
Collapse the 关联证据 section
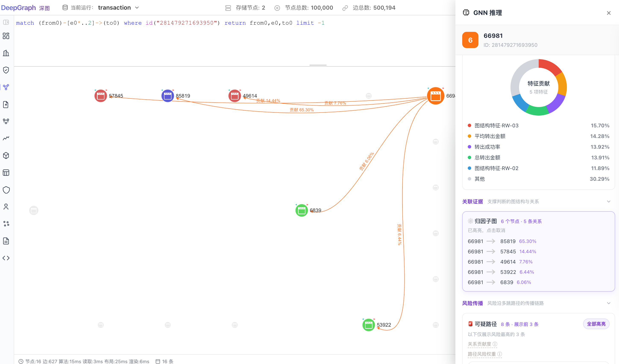(609, 201)
